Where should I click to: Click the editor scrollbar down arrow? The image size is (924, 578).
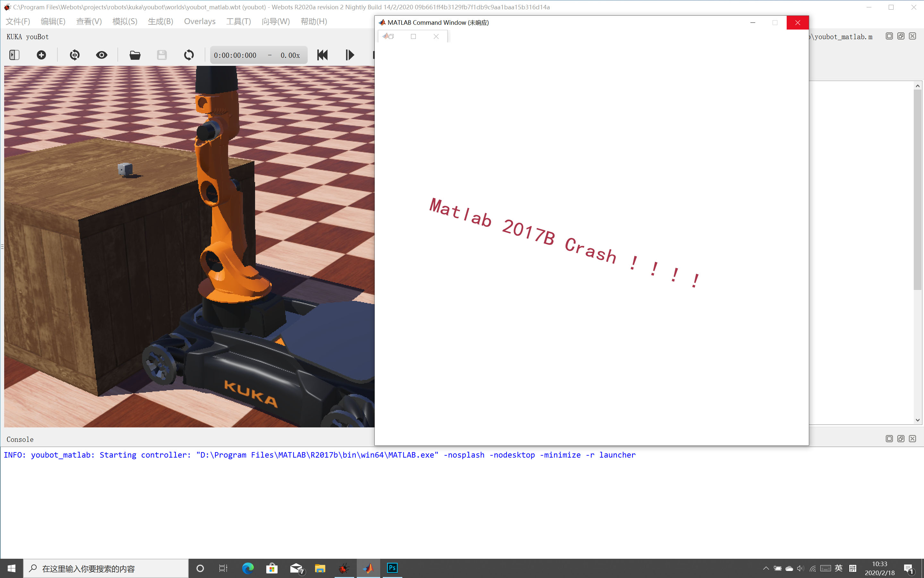click(918, 420)
